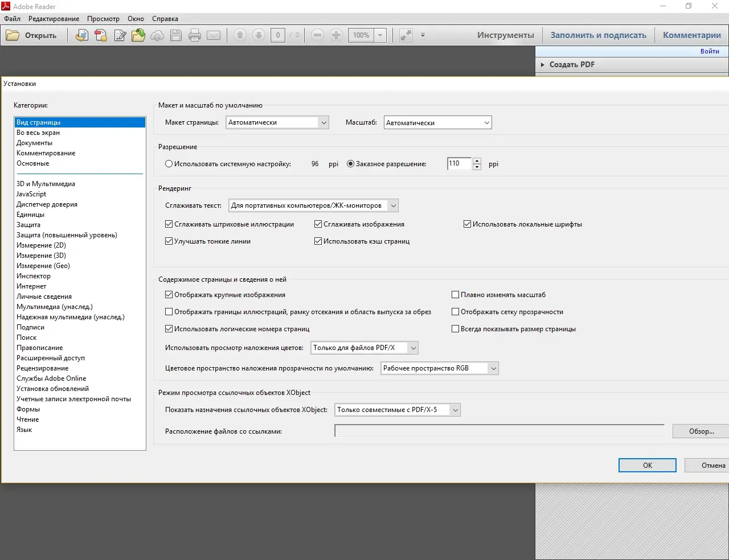Click the email envelope icon
729x560 pixels.
(x=214, y=35)
